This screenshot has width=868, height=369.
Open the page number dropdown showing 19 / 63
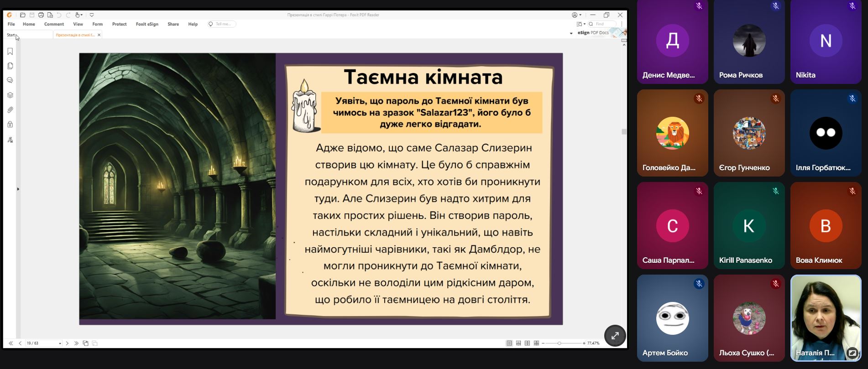coord(60,343)
